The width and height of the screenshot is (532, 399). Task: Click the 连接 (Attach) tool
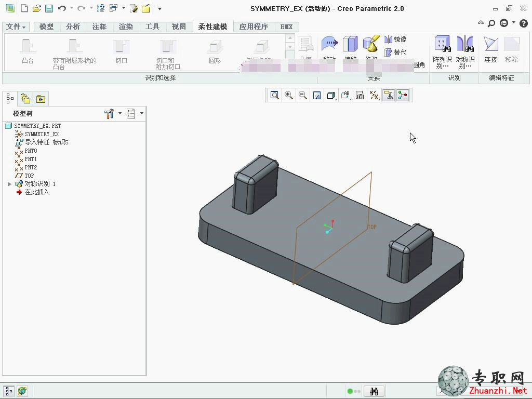click(490, 50)
